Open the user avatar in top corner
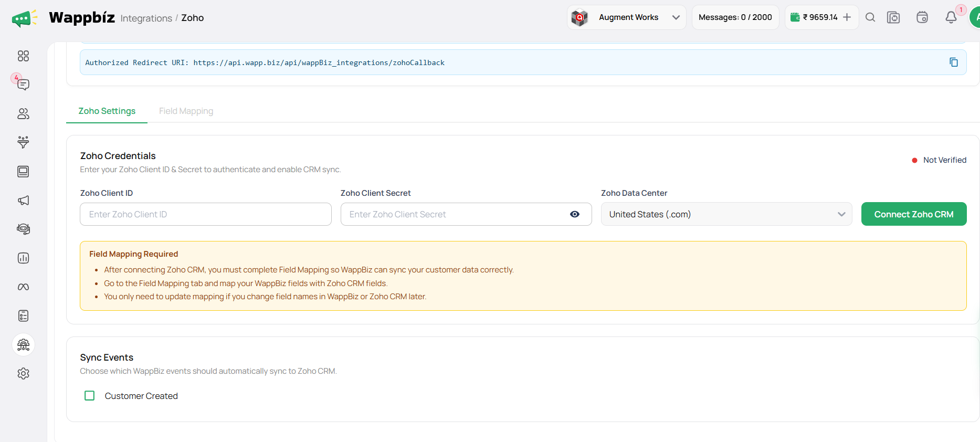980x442 pixels. (975, 17)
